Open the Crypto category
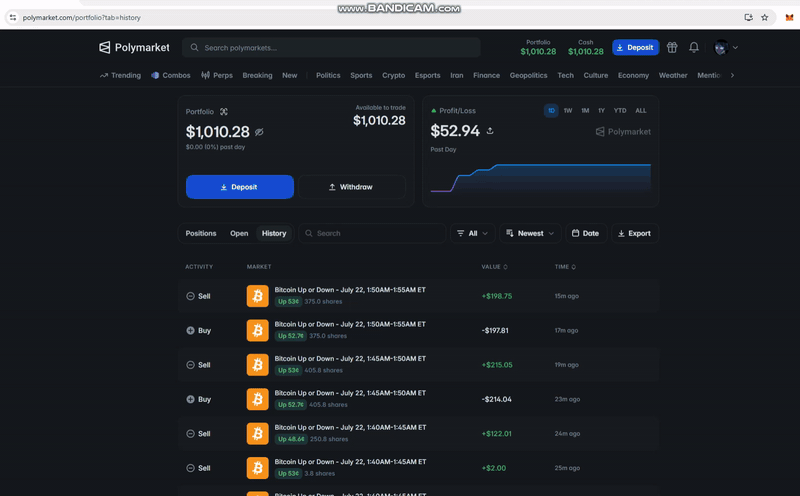The height and width of the screenshot is (496, 800). (393, 75)
